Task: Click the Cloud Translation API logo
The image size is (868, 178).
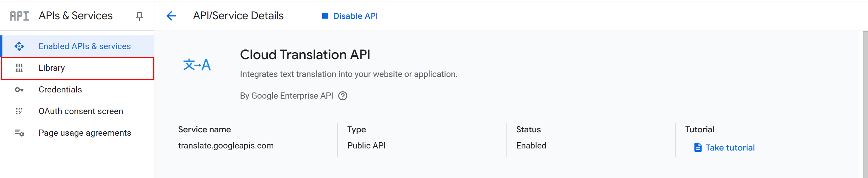Action: coord(197,65)
